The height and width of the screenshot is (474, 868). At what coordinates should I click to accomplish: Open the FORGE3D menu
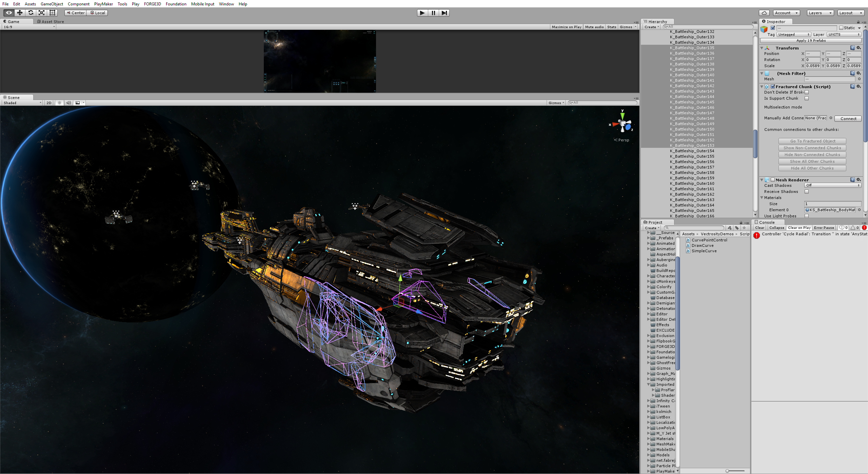pyautogui.click(x=152, y=4)
